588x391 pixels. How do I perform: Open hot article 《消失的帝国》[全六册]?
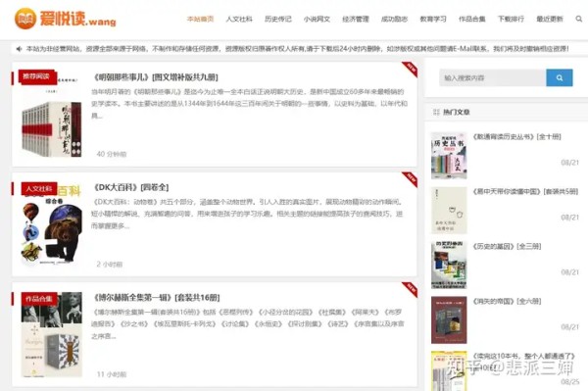pos(507,301)
